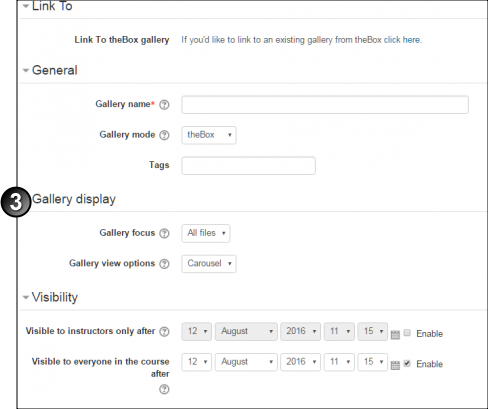
Task: Open the Gallery mode theBox dropdown
Action: click(209, 135)
